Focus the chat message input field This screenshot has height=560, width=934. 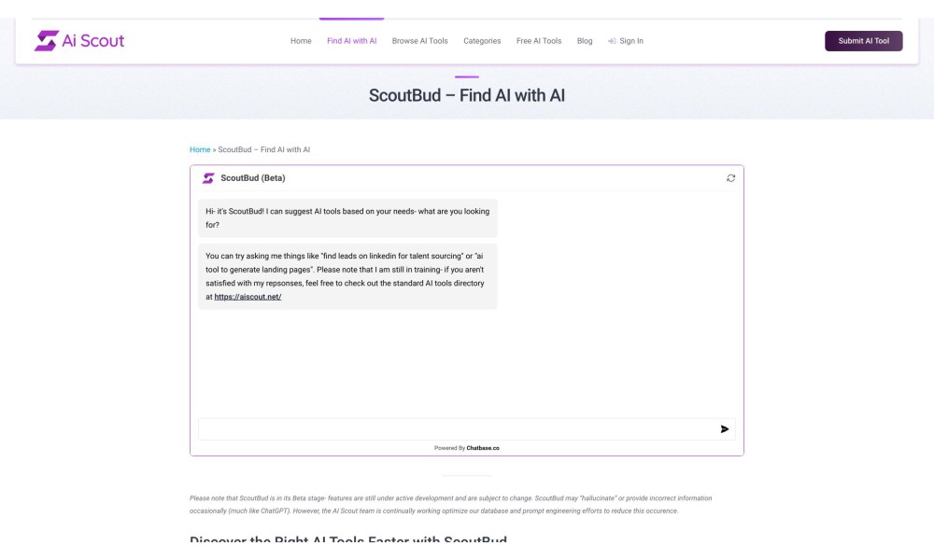click(x=458, y=429)
